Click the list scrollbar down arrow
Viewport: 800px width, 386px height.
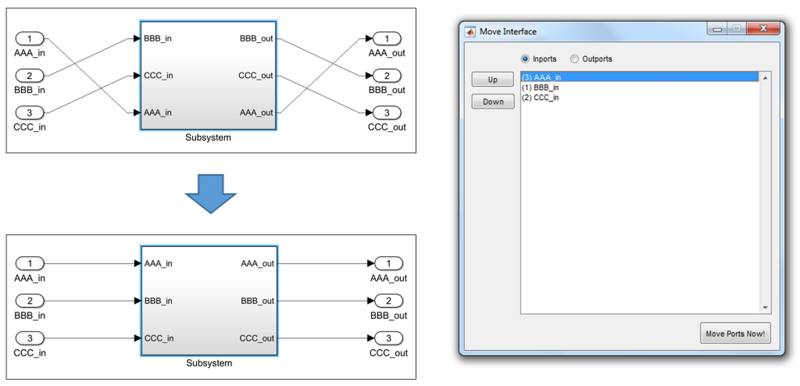click(765, 307)
